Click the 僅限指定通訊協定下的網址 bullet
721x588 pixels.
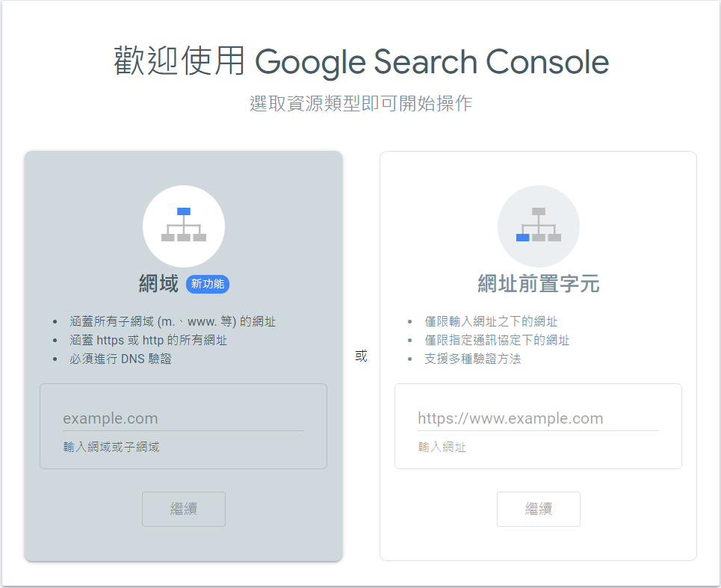[x=497, y=340]
